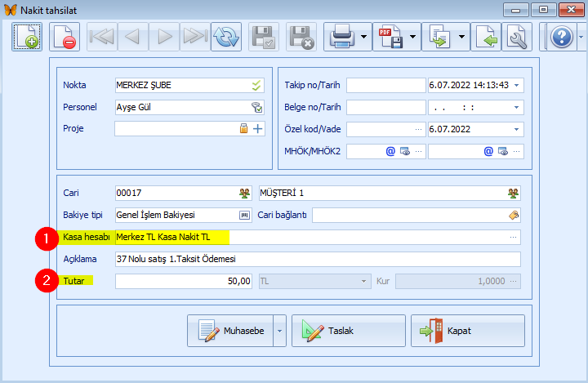Delete the record with the red minus document icon
Image resolution: width=588 pixels, height=383 pixels.
point(65,37)
